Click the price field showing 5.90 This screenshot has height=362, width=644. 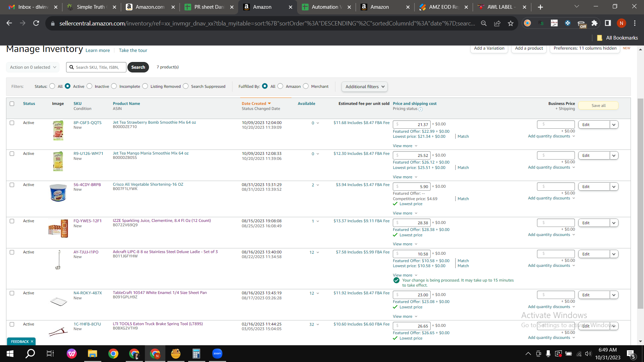tap(412, 187)
